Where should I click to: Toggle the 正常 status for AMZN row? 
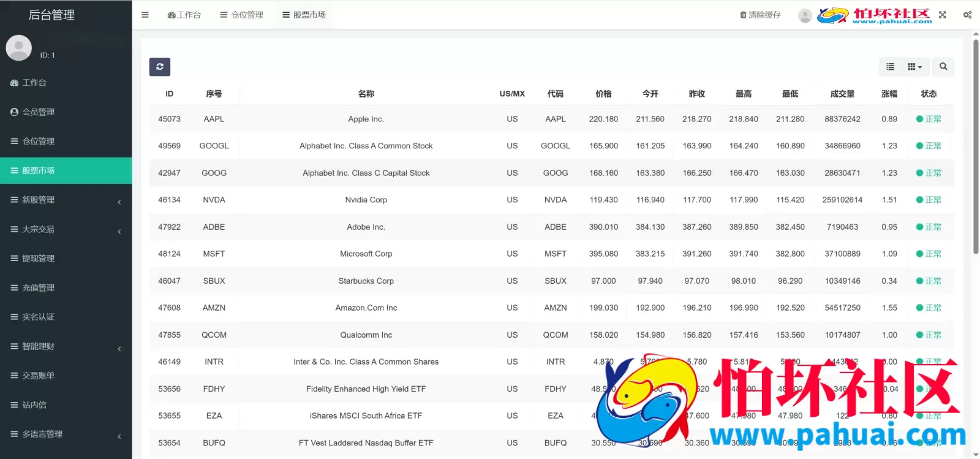tap(929, 308)
